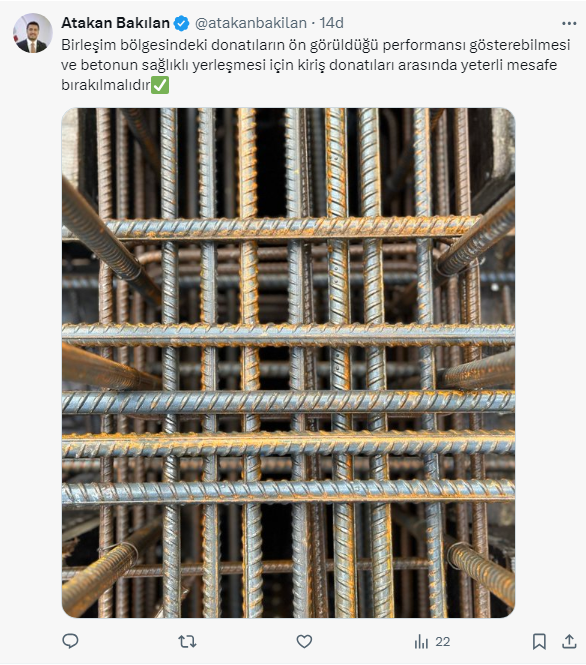This screenshot has height=665, width=586.
Task: Share the tweet using the upload arrow icon
Action: tap(569, 641)
